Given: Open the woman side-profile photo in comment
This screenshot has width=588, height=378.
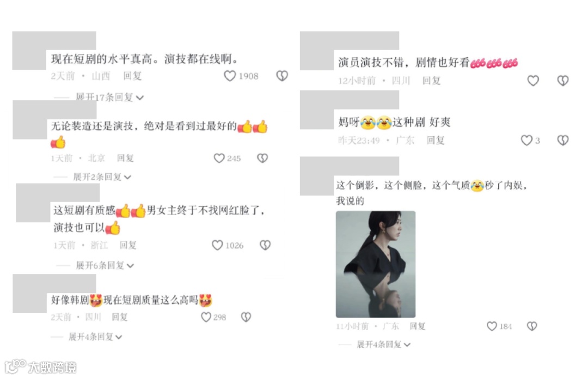Looking at the screenshot, I should (x=375, y=264).
